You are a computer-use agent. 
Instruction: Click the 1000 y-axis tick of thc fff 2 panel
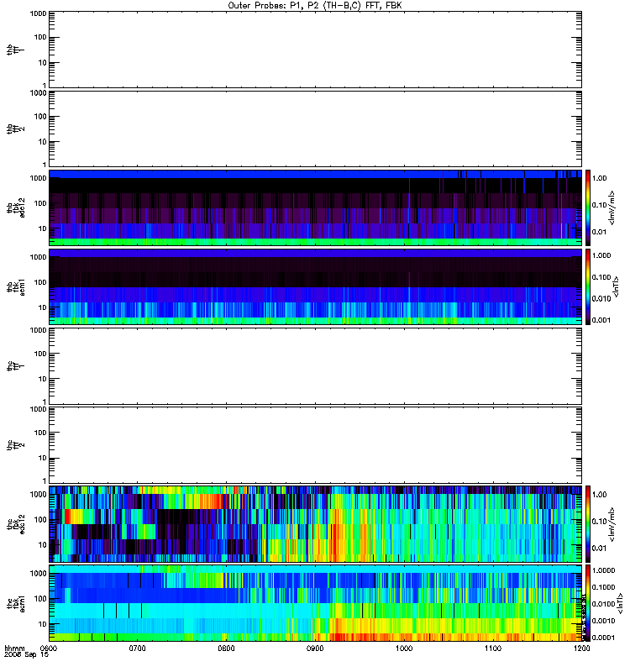tap(38, 409)
